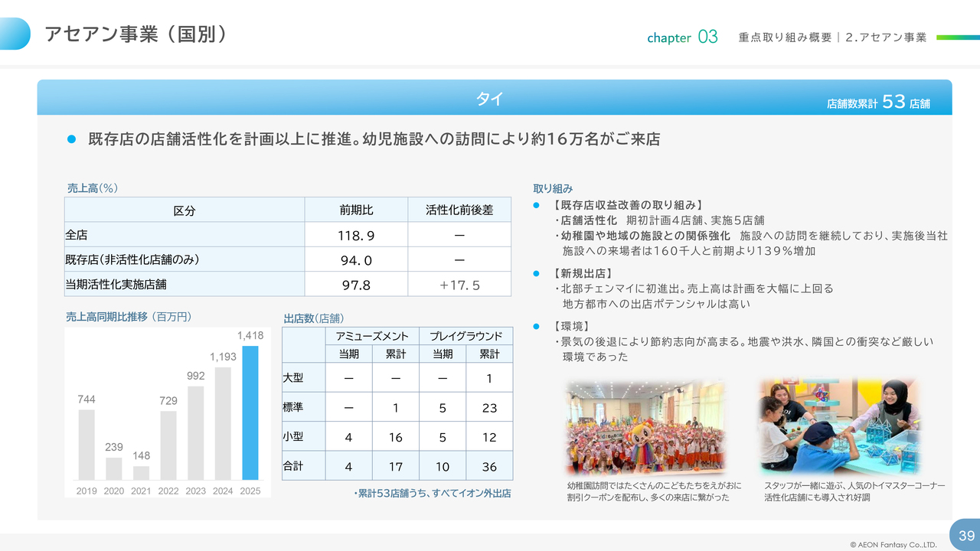The height and width of the screenshot is (551, 980).
Task: Click the blue bullet beside 取り組み first item
Action: [x=537, y=205]
